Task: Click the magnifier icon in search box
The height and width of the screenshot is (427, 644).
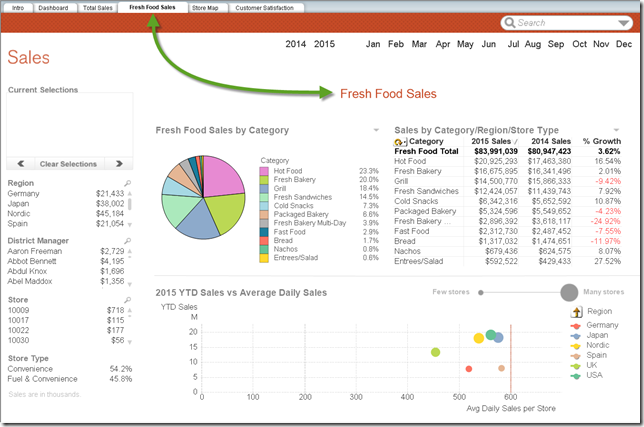Action: [x=510, y=23]
